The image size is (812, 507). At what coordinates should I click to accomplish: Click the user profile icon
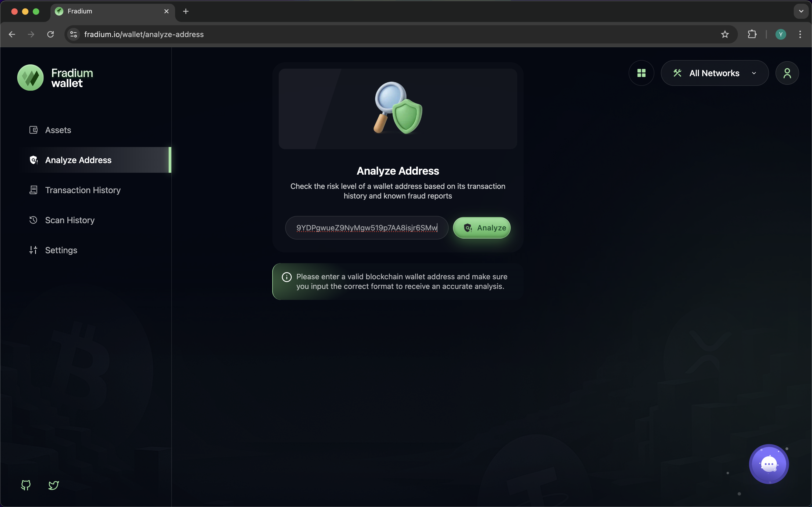787,73
